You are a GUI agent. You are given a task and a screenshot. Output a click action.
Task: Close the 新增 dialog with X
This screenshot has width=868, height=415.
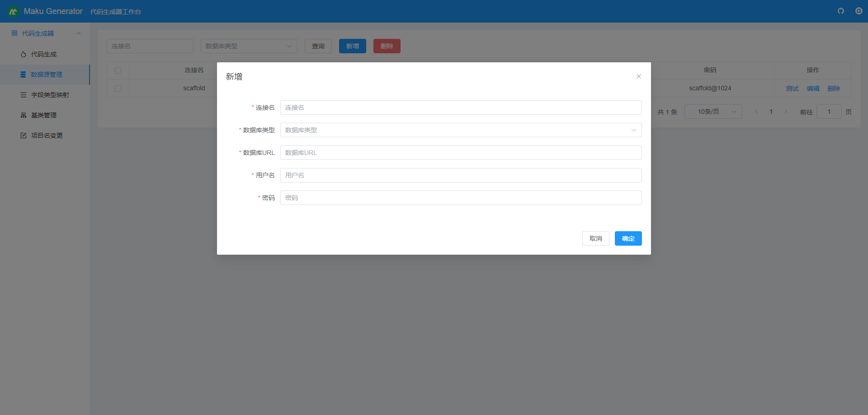point(639,76)
